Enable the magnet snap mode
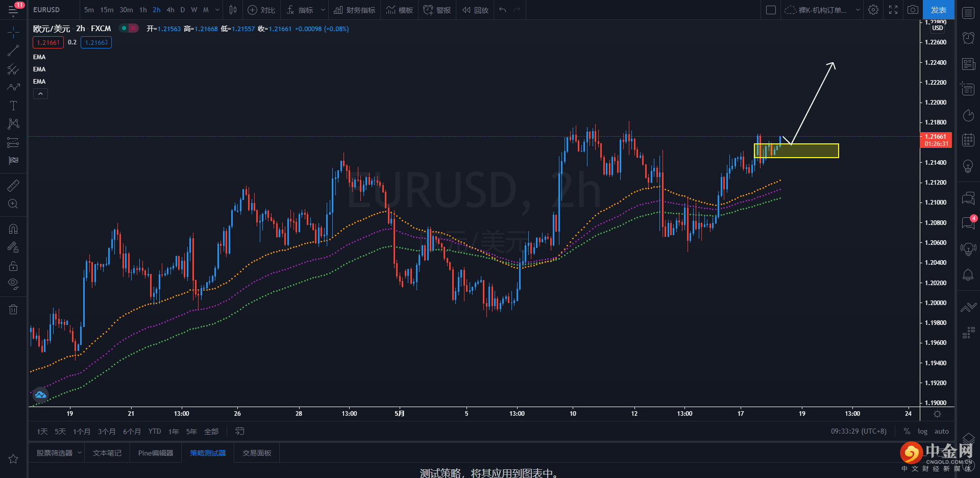The image size is (980, 478). pos(13,229)
